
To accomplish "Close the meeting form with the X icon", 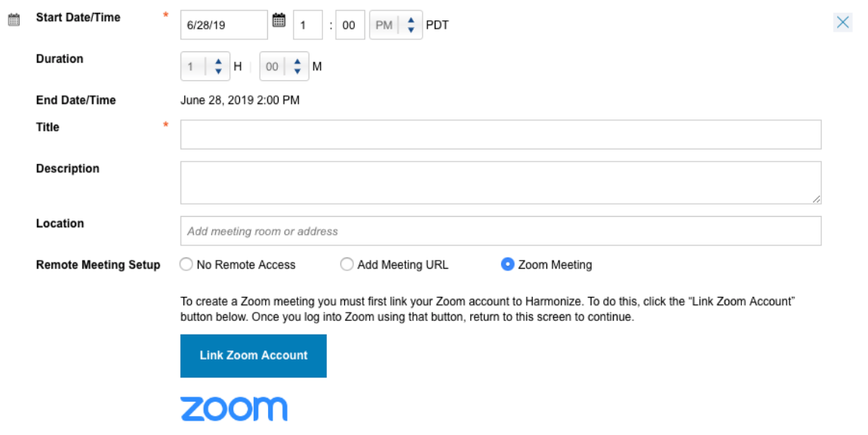I will pyautogui.click(x=843, y=23).
